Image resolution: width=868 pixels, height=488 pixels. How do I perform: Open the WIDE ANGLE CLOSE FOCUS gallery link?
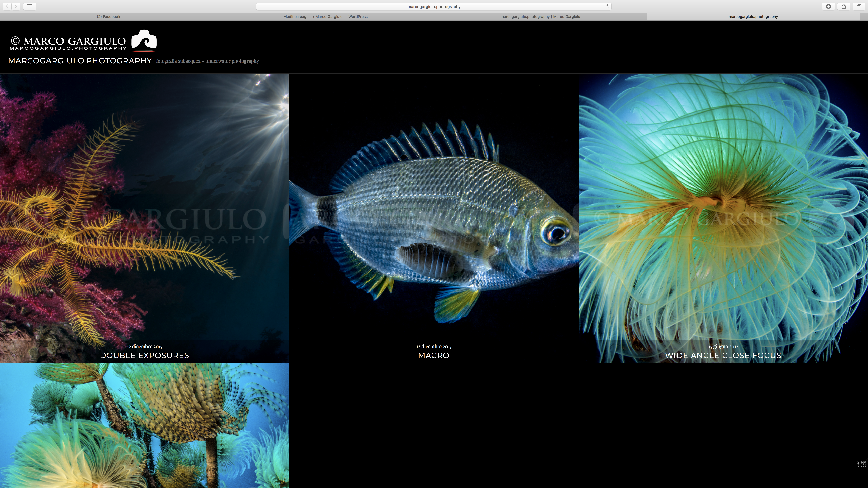(x=723, y=355)
